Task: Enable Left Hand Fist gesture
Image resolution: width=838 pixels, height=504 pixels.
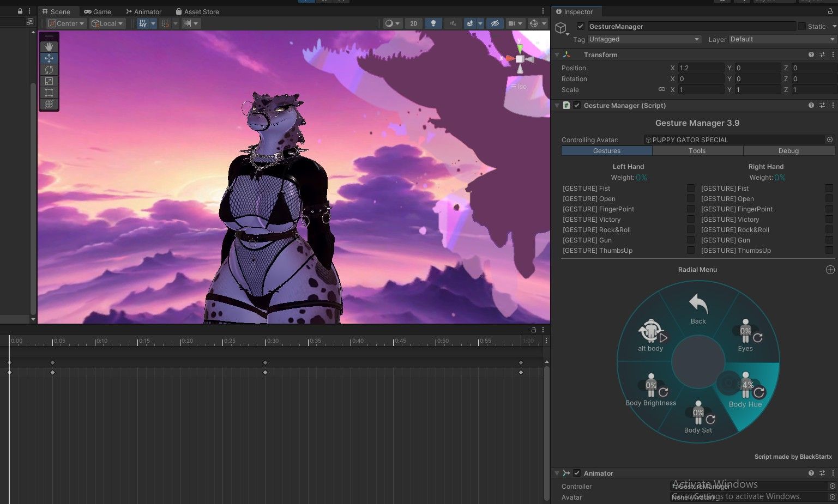Action: coord(691,189)
